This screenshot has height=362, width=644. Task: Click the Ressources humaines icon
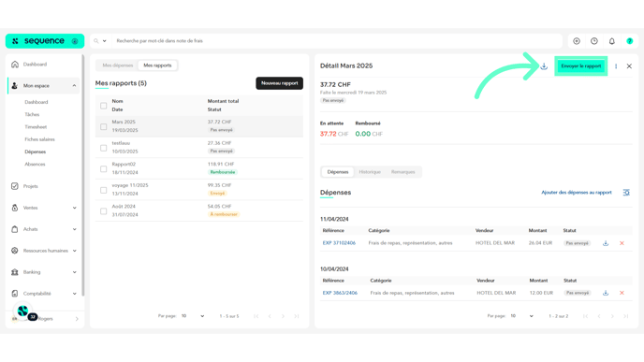coord(15,251)
